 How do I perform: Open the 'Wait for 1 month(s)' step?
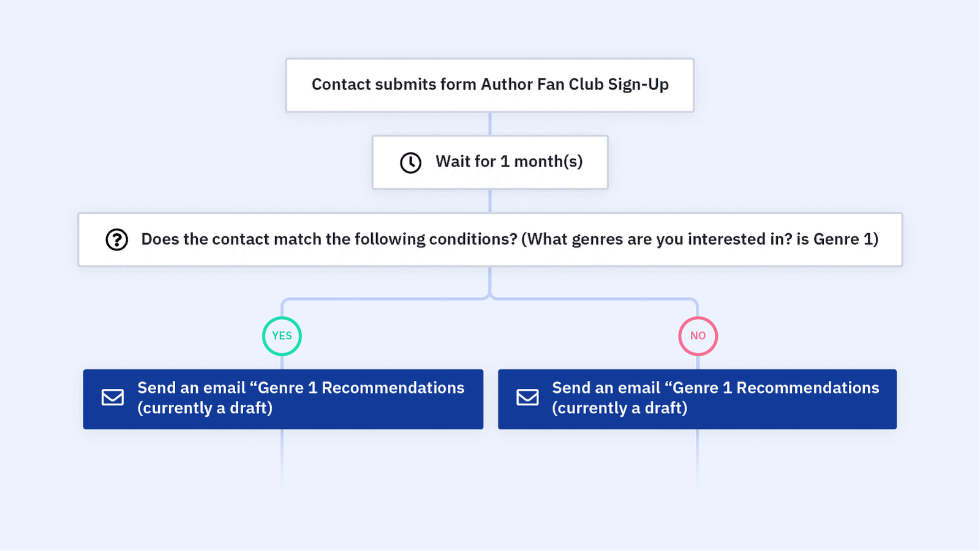click(508, 162)
